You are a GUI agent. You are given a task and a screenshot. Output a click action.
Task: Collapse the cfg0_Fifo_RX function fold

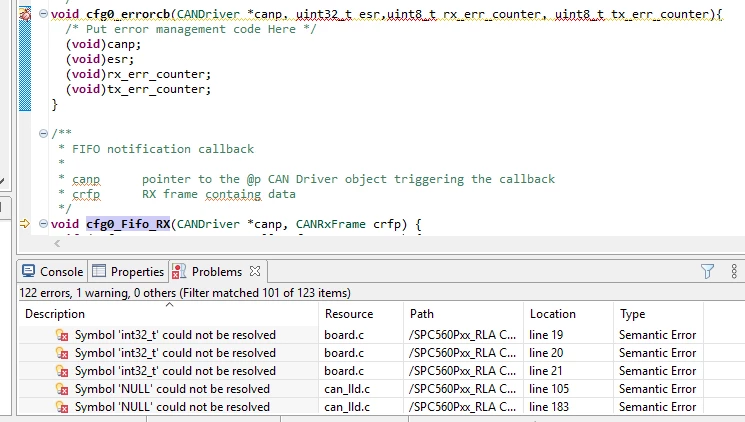pyautogui.click(x=43, y=223)
